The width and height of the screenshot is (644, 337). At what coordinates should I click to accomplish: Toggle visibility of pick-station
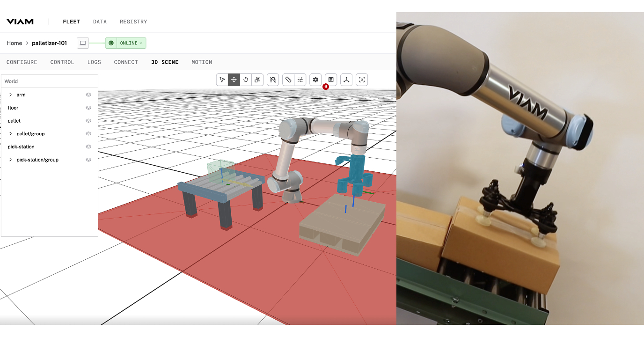(x=88, y=147)
